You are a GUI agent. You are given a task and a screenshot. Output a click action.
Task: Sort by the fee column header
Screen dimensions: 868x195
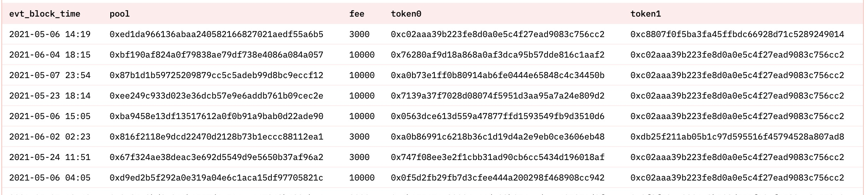tap(357, 14)
